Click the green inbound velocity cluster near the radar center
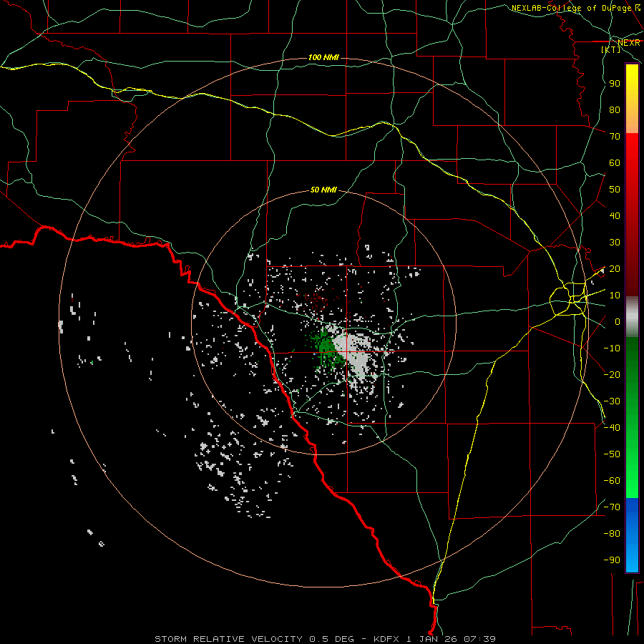 point(327,348)
